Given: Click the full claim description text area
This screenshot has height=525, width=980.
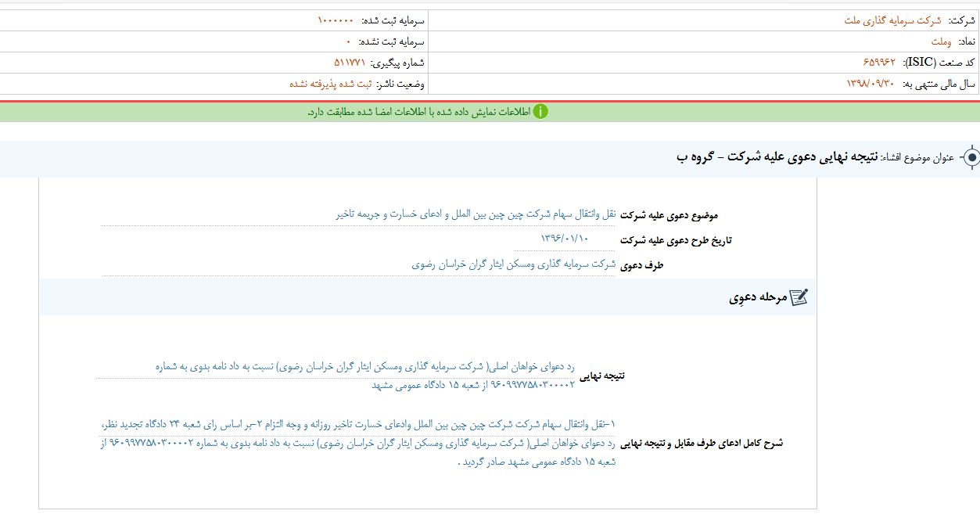Looking at the screenshot, I should [x=360, y=443].
